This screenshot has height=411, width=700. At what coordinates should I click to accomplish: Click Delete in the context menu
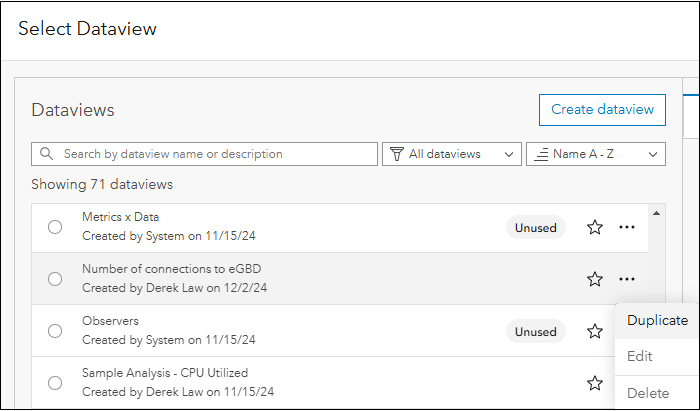coord(648,393)
